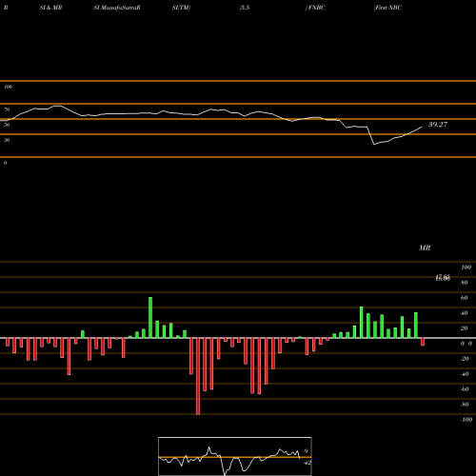
Task: Click the 60 label on MR axis
Action: click(465, 298)
